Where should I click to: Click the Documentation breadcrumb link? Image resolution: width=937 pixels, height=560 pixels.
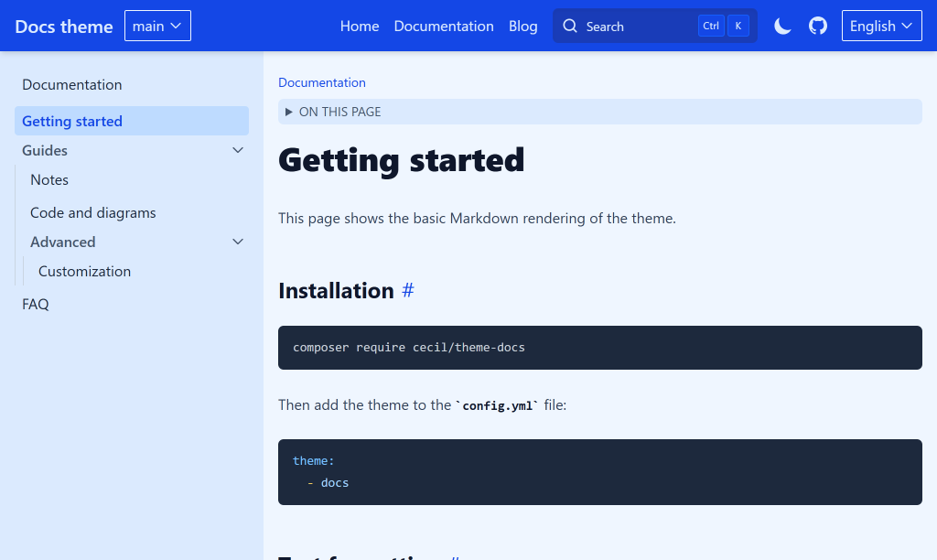(322, 82)
